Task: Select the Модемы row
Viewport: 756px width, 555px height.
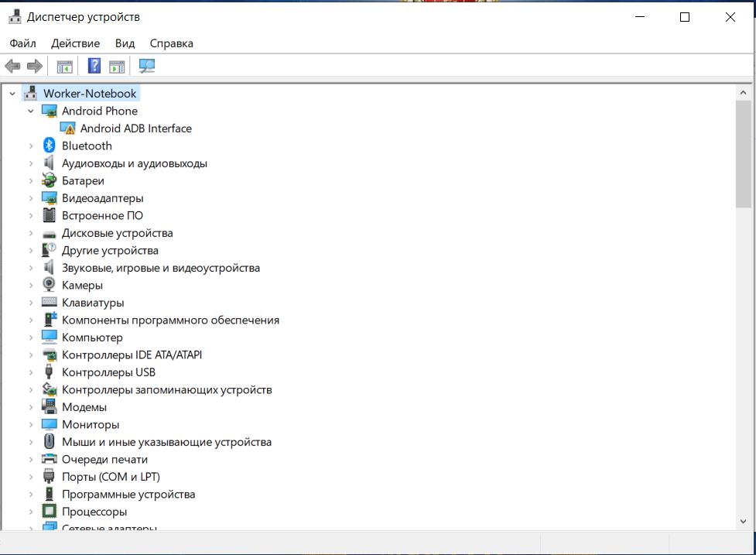Action: (84, 406)
